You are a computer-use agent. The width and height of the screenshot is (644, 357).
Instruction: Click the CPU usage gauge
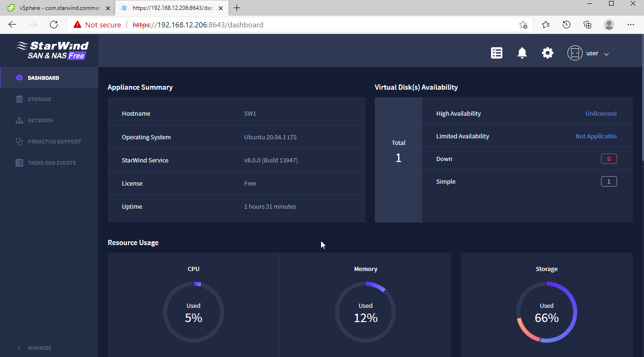(194, 312)
